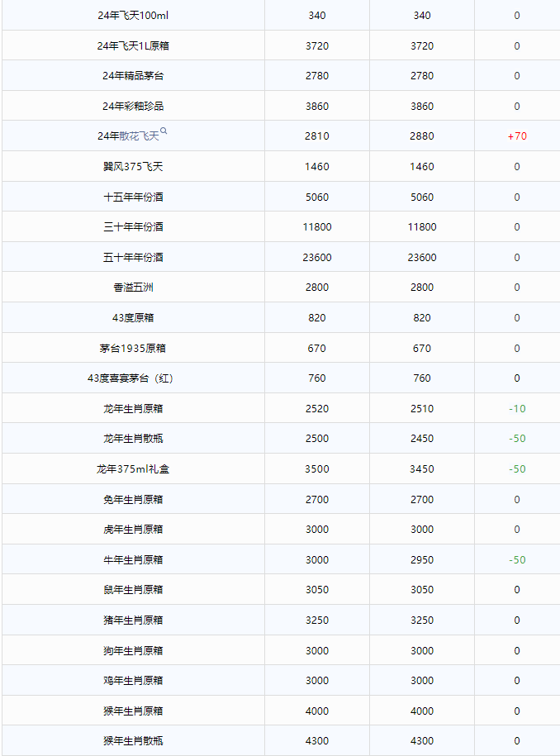
Task: Select the 24年飞天1L原箱 row label
Action: [x=133, y=45]
